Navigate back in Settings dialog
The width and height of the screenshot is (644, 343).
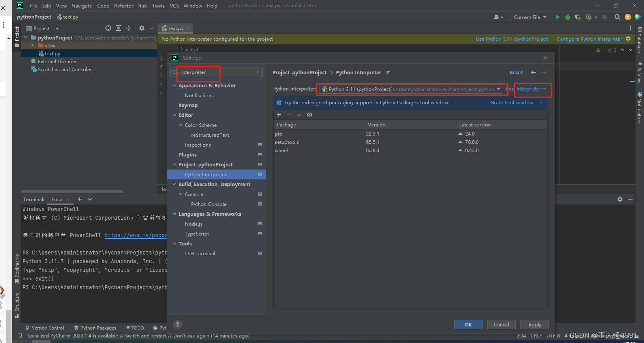coord(533,72)
